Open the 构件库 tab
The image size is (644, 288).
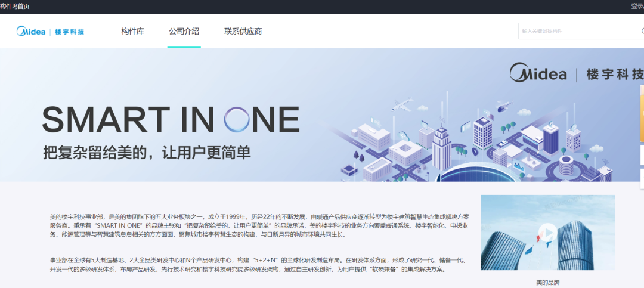tap(132, 31)
